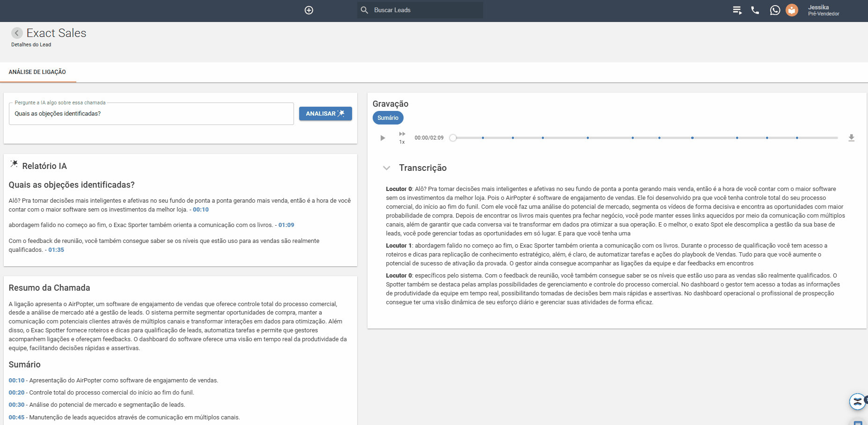Play the call recording
The image size is (868, 425).
click(383, 138)
